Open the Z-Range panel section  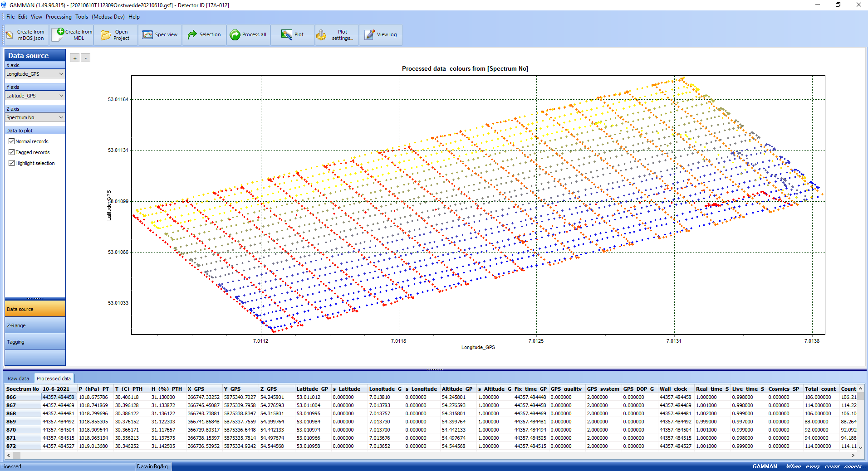pos(35,325)
